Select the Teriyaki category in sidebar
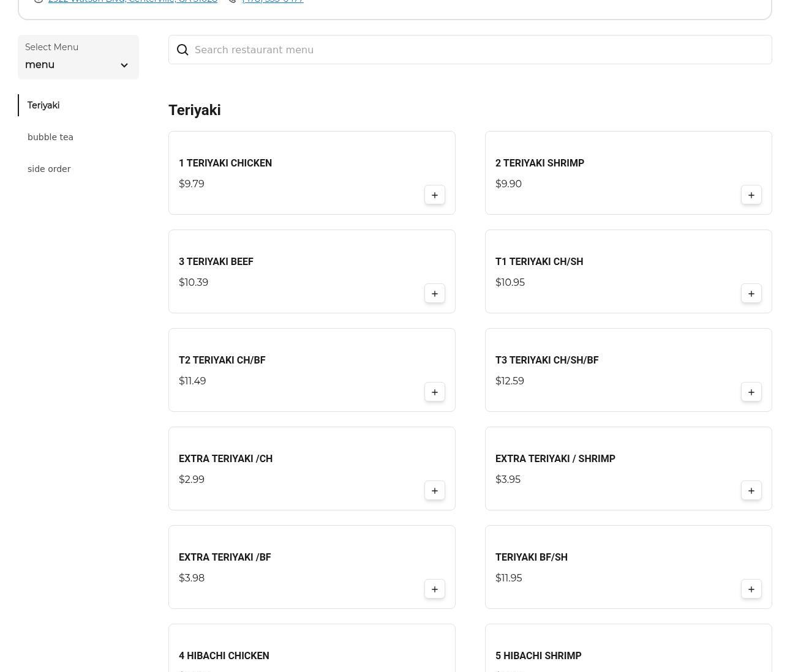The height and width of the screenshot is (672, 790). (x=43, y=105)
